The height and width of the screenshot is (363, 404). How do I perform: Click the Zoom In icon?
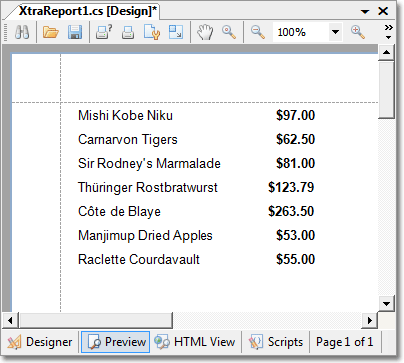pyautogui.click(x=358, y=32)
